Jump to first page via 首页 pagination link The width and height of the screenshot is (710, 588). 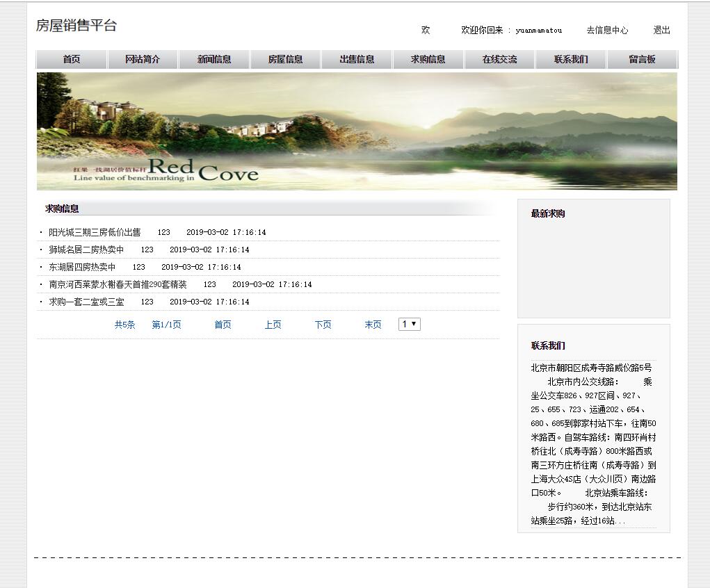coord(223,324)
